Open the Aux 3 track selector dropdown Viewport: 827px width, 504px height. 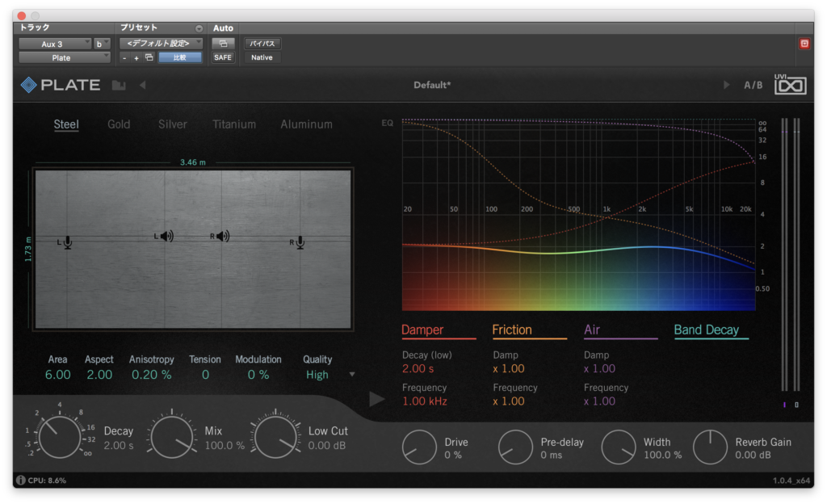point(56,44)
